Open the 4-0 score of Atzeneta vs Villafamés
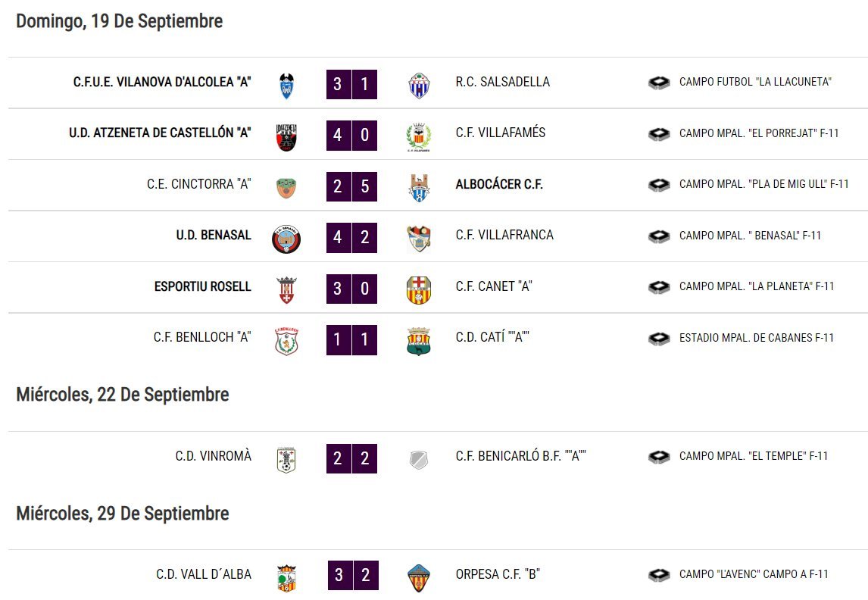 click(x=351, y=135)
